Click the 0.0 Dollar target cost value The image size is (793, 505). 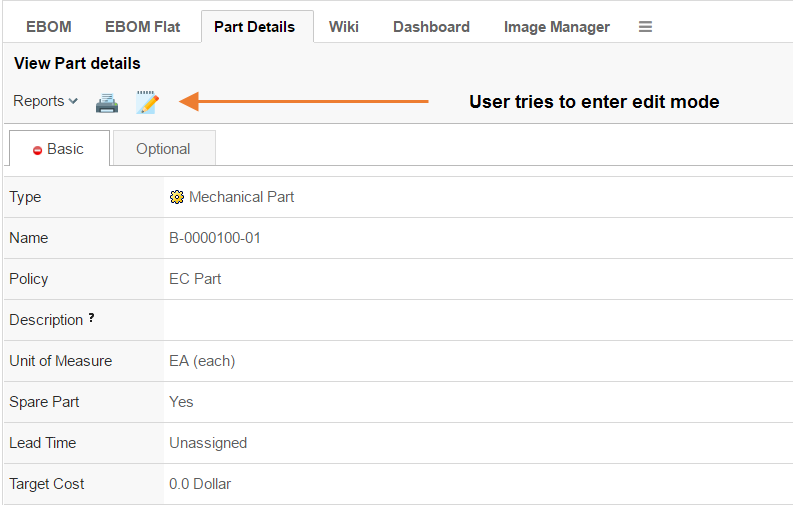tap(200, 484)
